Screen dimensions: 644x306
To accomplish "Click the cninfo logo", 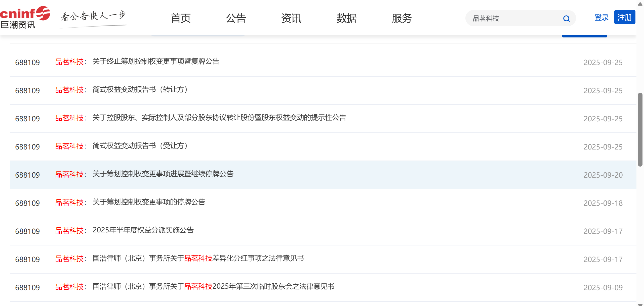I will 25,18.
